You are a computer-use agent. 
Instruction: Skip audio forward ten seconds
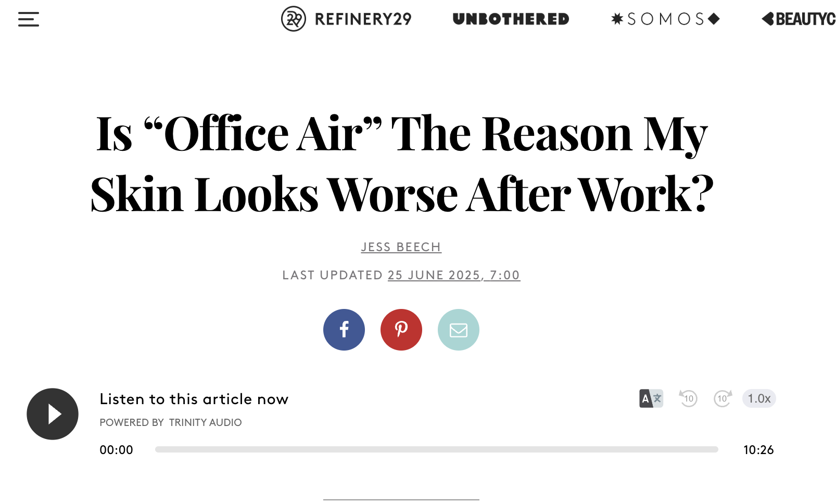coord(723,398)
